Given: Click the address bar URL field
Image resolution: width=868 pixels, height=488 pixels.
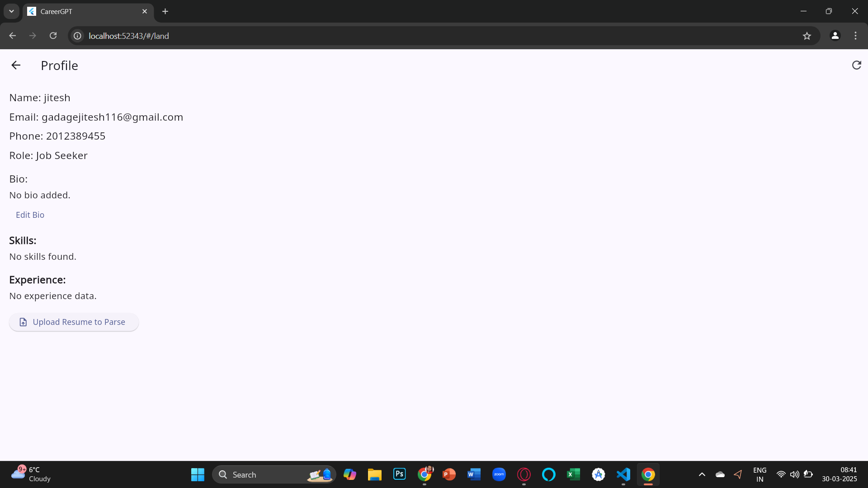Looking at the screenshot, I should click(407, 36).
